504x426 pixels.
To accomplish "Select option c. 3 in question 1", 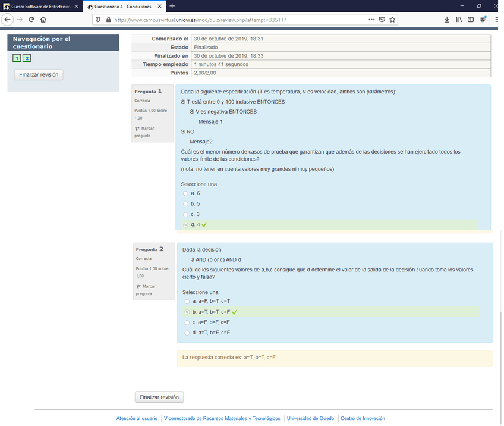I will point(185,214).
